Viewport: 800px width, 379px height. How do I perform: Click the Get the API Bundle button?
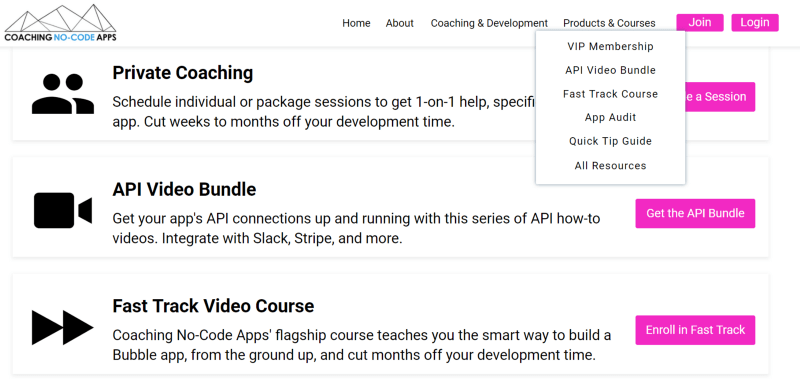pos(695,213)
